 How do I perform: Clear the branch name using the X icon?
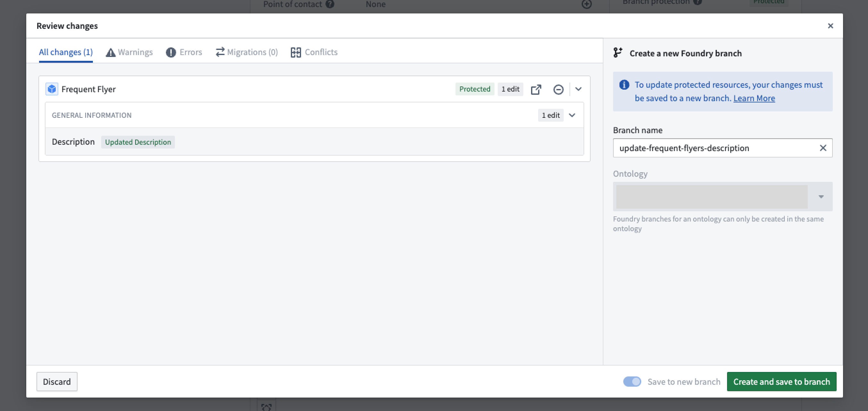coord(823,148)
